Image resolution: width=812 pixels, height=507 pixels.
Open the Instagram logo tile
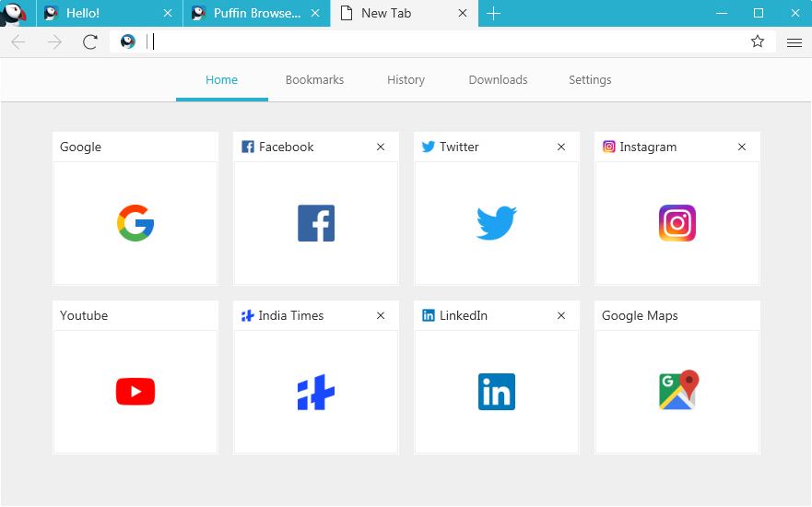pyautogui.click(x=677, y=223)
